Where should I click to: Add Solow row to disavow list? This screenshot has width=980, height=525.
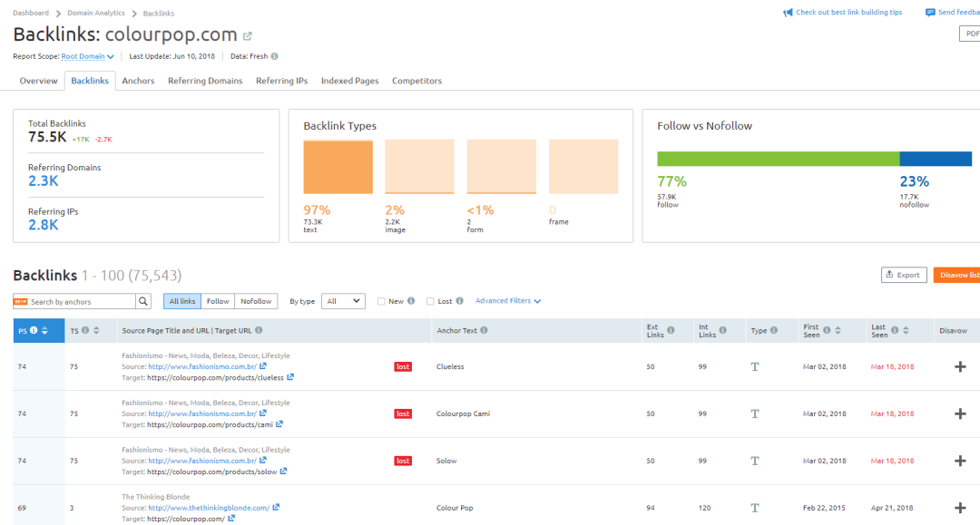click(960, 461)
